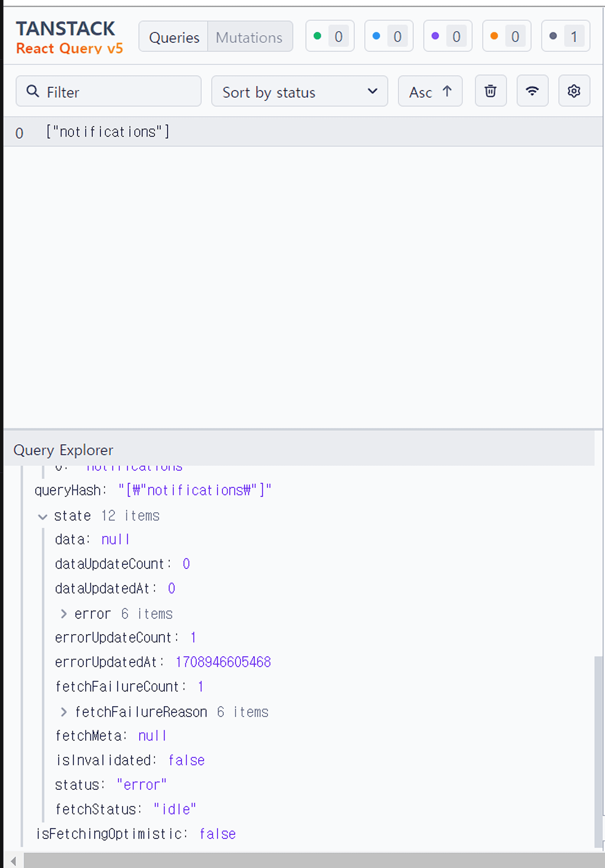Click the isInvalidated false value
This screenshot has height=868, width=605.
187,760
